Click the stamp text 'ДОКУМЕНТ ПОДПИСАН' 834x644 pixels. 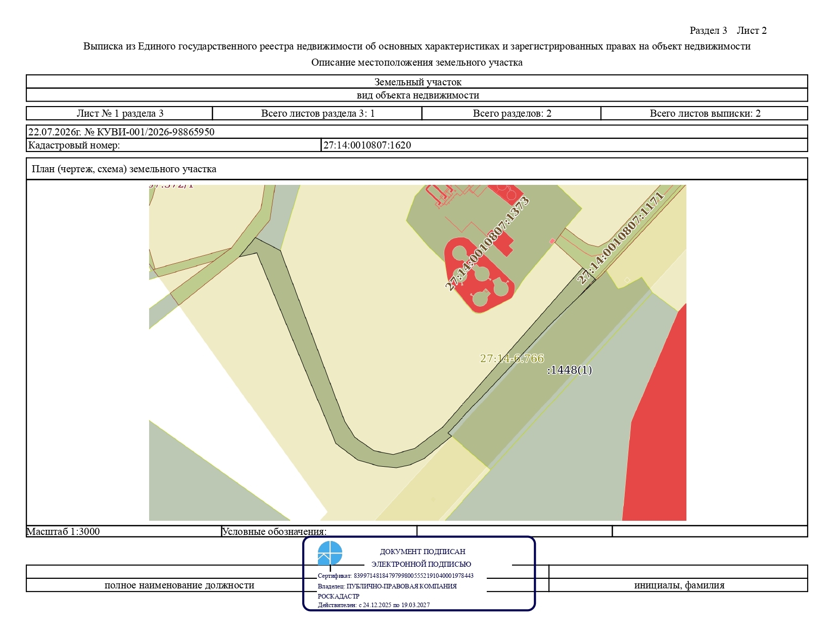coord(423,552)
